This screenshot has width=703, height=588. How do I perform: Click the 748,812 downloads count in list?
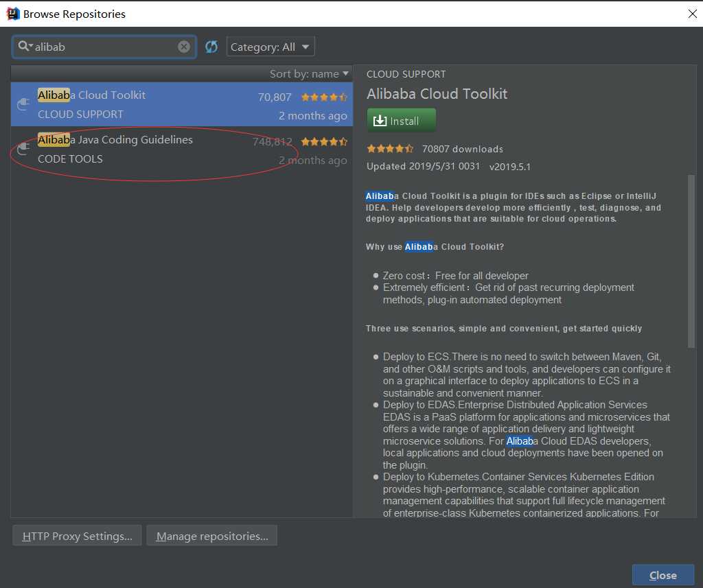pyautogui.click(x=272, y=142)
